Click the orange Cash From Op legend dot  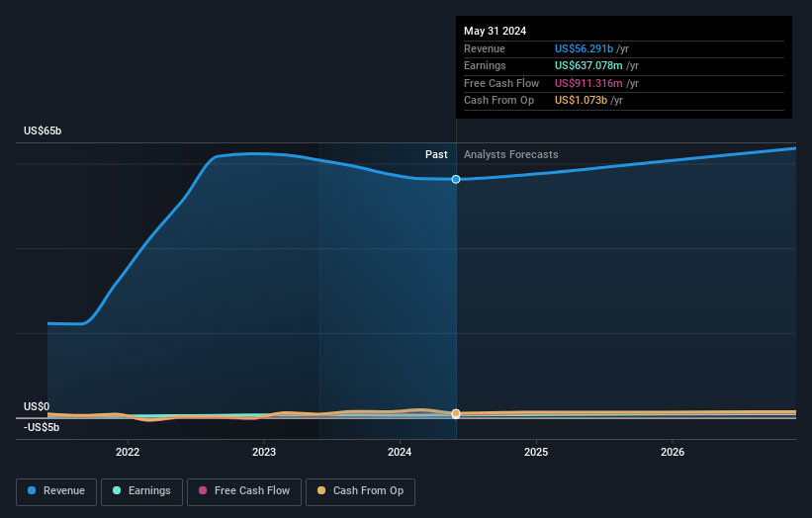[x=321, y=490]
